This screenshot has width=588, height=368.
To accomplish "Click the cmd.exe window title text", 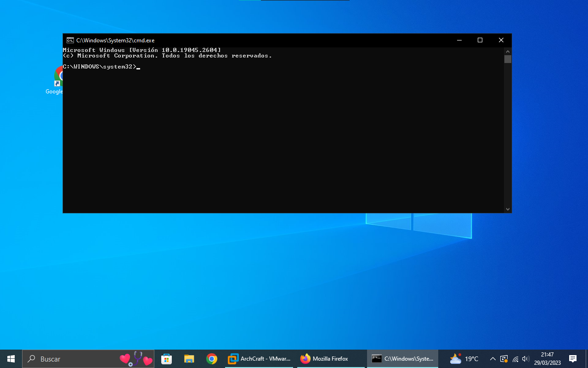I will [115, 40].
